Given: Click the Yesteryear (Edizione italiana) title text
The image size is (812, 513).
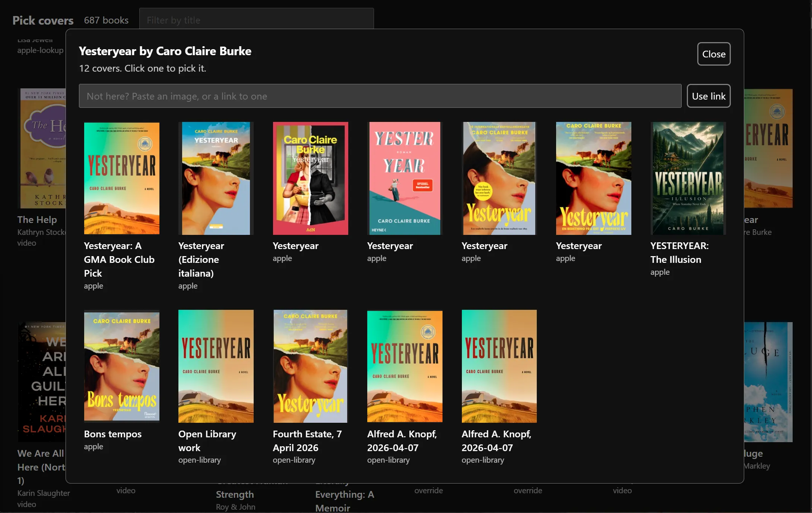Looking at the screenshot, I should 201,259.
